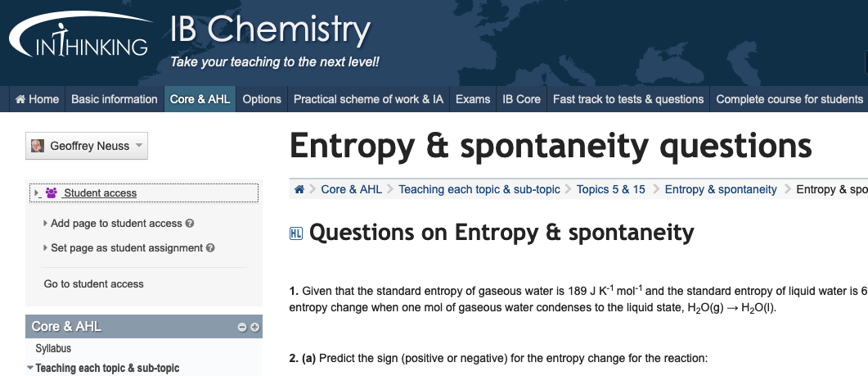The image size is (868, 376).
Task: Open the Geoffrey Neuss user dropdown
Action: [137, 146]
